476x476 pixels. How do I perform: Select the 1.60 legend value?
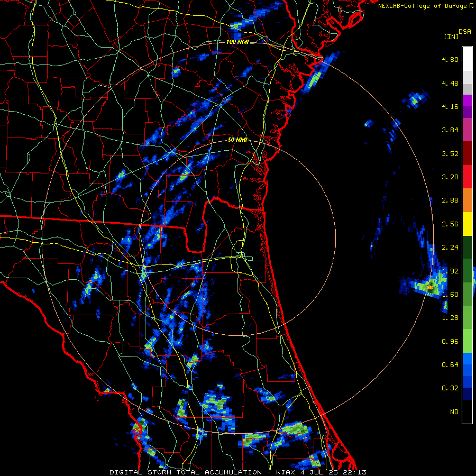[x=450, y=295]
